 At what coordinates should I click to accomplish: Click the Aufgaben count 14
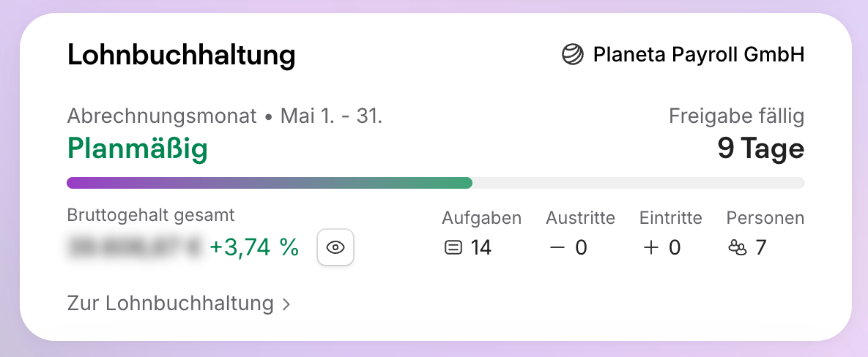(481, 247)
